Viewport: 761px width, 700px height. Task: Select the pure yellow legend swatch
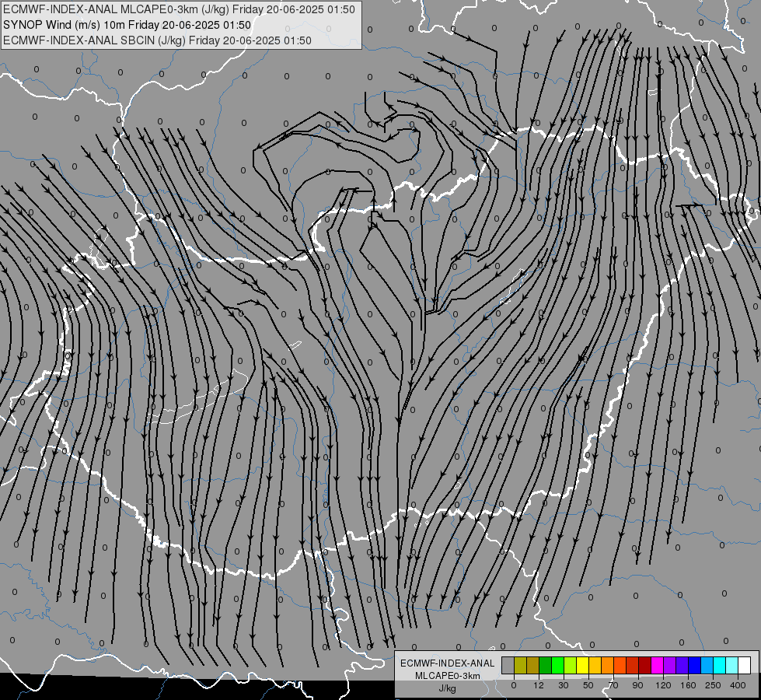[x=582, y=666]
